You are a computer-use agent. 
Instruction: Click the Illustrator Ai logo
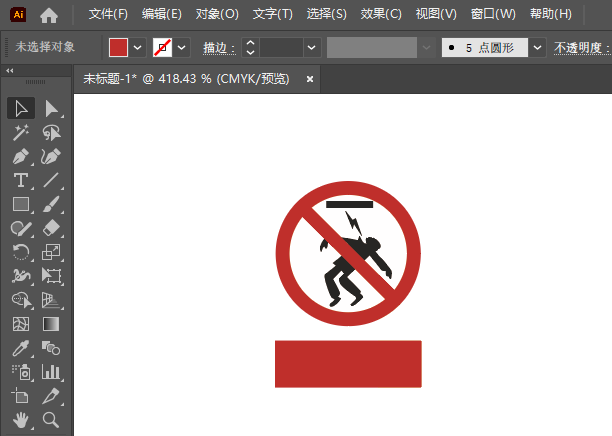point(18,14)
